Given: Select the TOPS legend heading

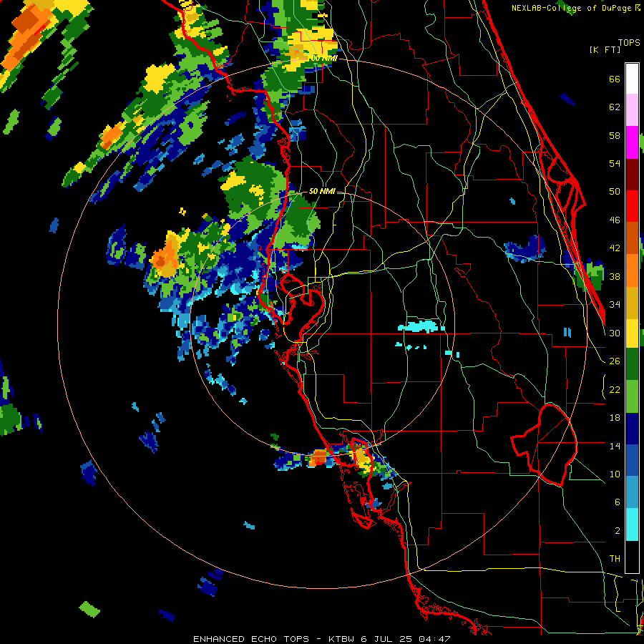Looking at the screenshot, I should point(629,42).
